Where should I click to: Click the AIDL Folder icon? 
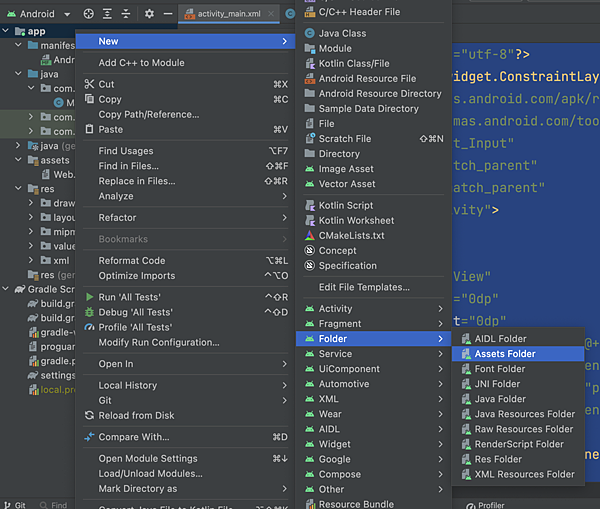[466, 339]
